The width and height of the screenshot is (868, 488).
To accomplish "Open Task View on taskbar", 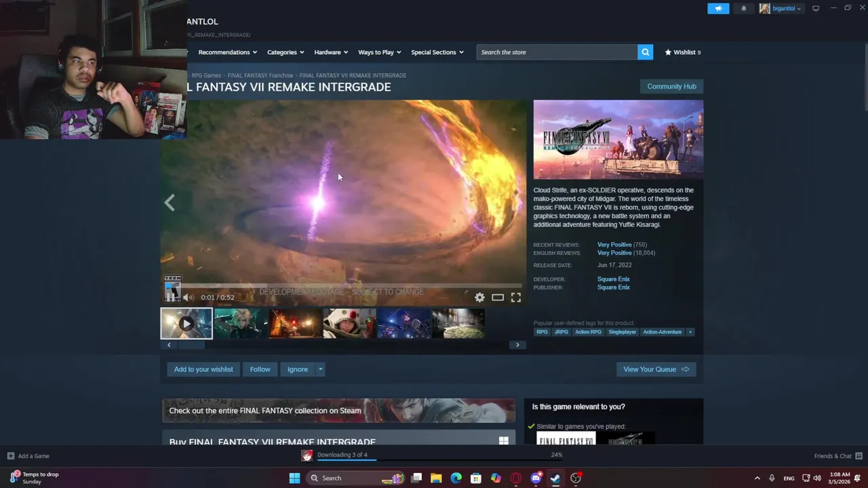I will click(x=416, y=478).
